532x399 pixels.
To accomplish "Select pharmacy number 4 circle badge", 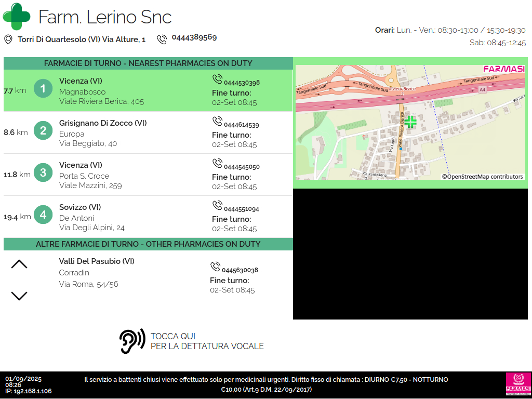I will coord(43,215).
